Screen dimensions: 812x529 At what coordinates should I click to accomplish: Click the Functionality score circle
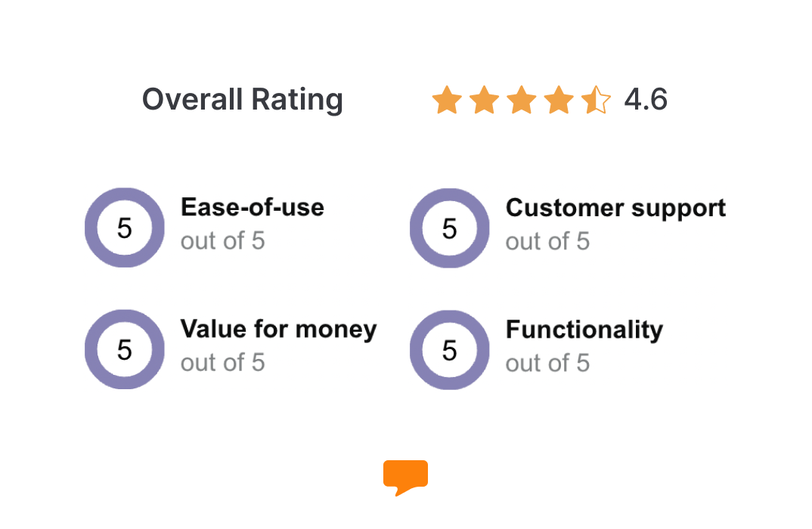pyautogui.click(x=450, y=350)
